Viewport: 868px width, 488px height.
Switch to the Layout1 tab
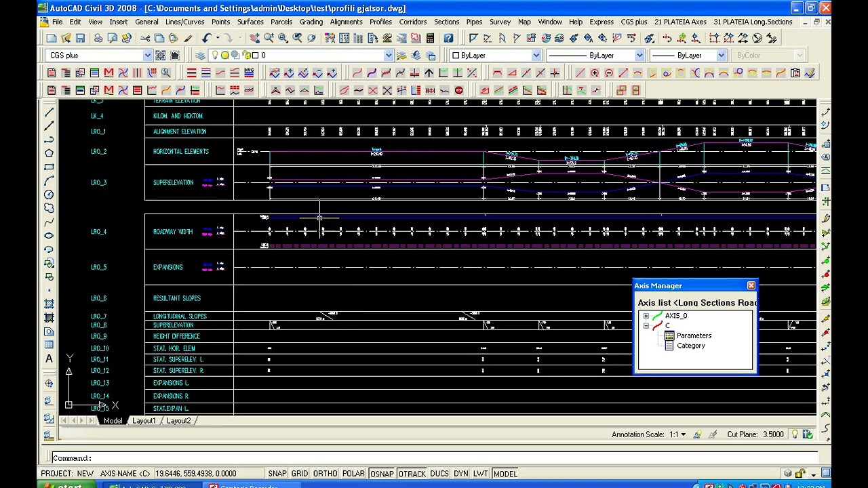point(144,421)
